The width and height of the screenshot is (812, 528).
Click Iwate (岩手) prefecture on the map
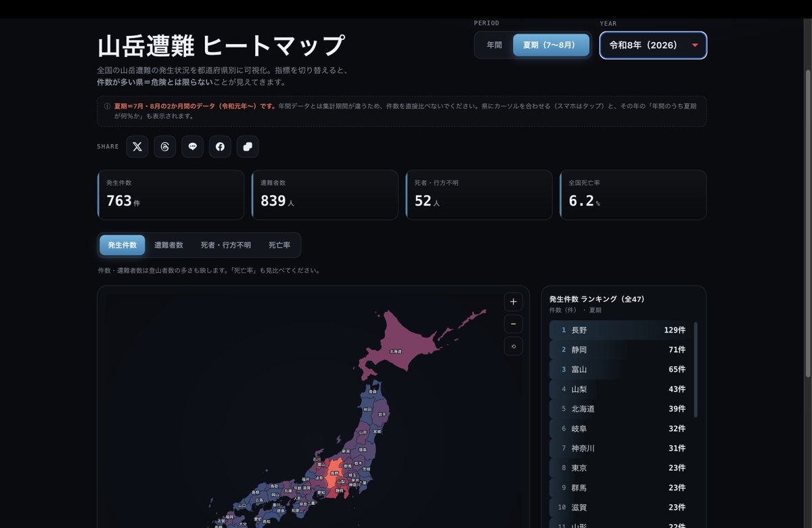point(382,413)
